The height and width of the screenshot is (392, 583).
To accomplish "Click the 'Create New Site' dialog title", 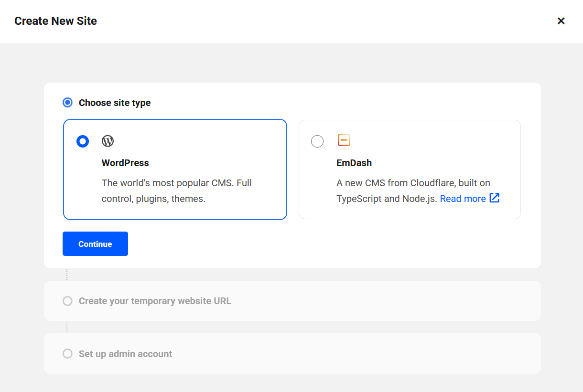I will [x=55, y=21].
